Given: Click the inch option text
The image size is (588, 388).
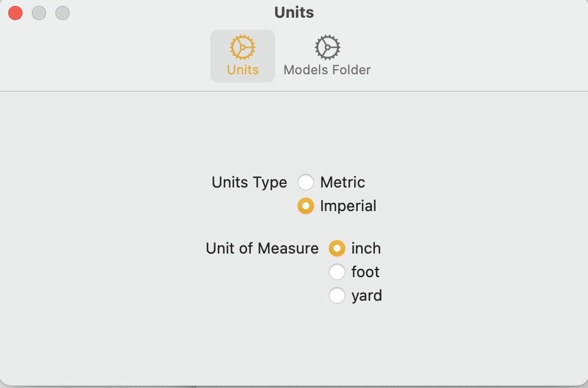Looking at the screenshot, I should 365,248.
